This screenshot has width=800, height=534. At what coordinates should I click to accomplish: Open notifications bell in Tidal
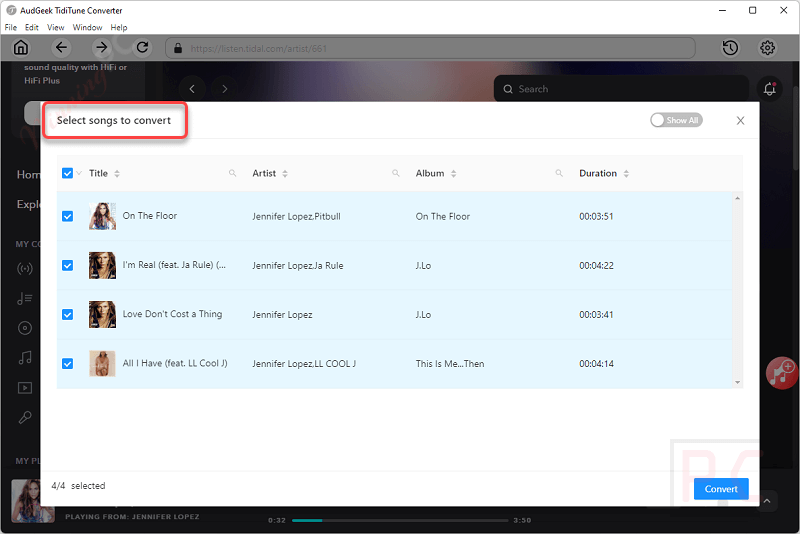point(769,89)
